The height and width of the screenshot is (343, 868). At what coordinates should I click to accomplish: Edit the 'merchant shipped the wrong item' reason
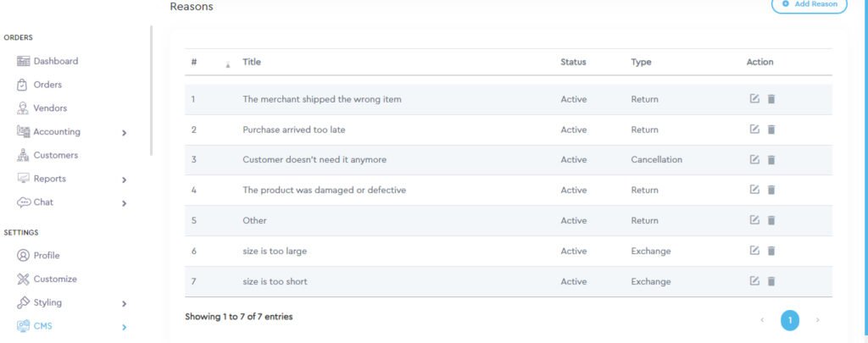click(x=754, y=99)
